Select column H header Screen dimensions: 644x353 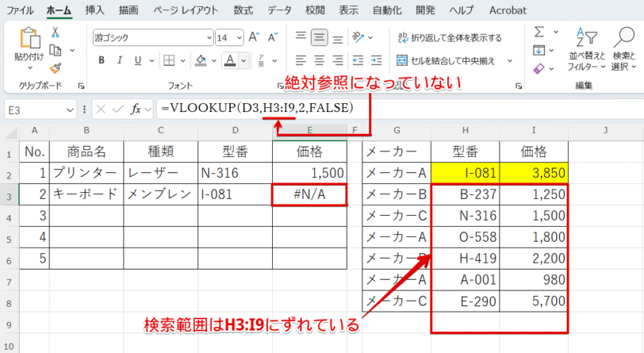point(465,131)
